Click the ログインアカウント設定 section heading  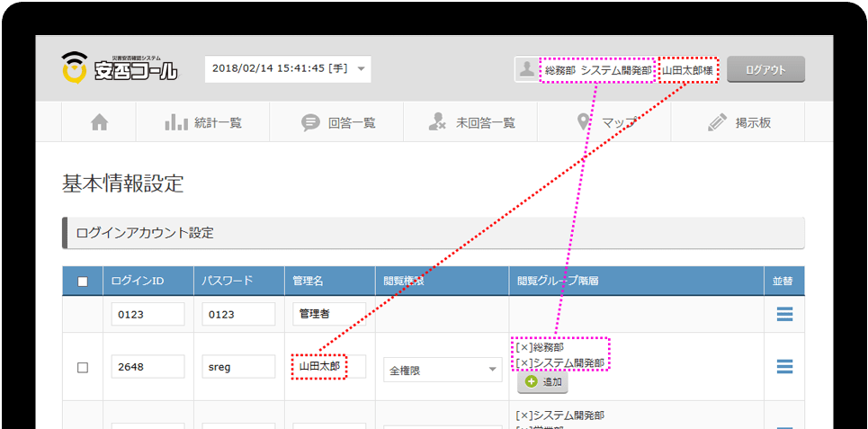tap(145, 233)
